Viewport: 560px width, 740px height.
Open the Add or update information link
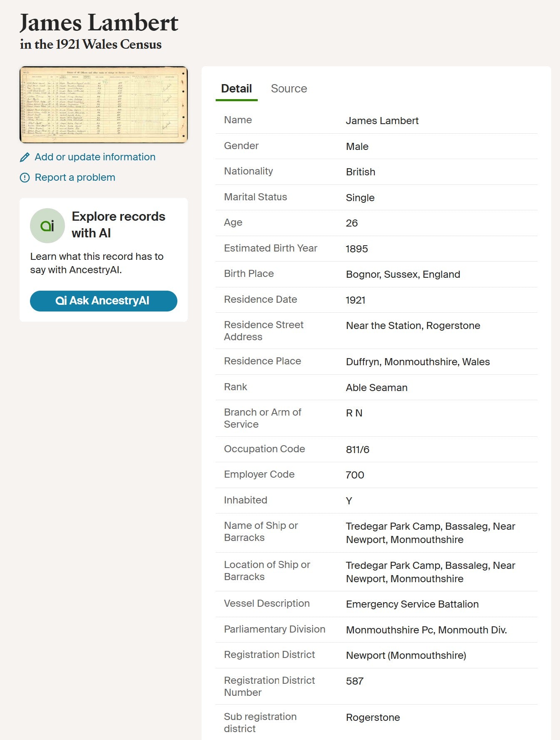(95, 157)
